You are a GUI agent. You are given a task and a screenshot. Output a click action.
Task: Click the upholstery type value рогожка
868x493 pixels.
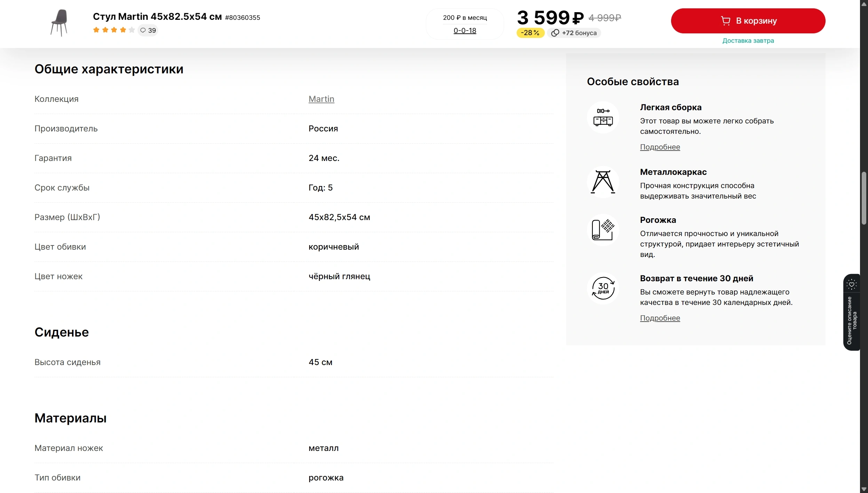coord(326,478)
